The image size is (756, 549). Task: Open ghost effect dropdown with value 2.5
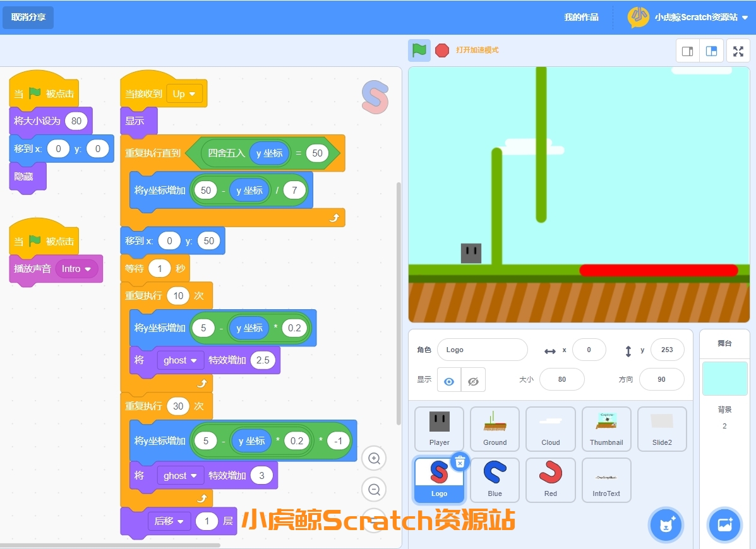pos(180,360)
